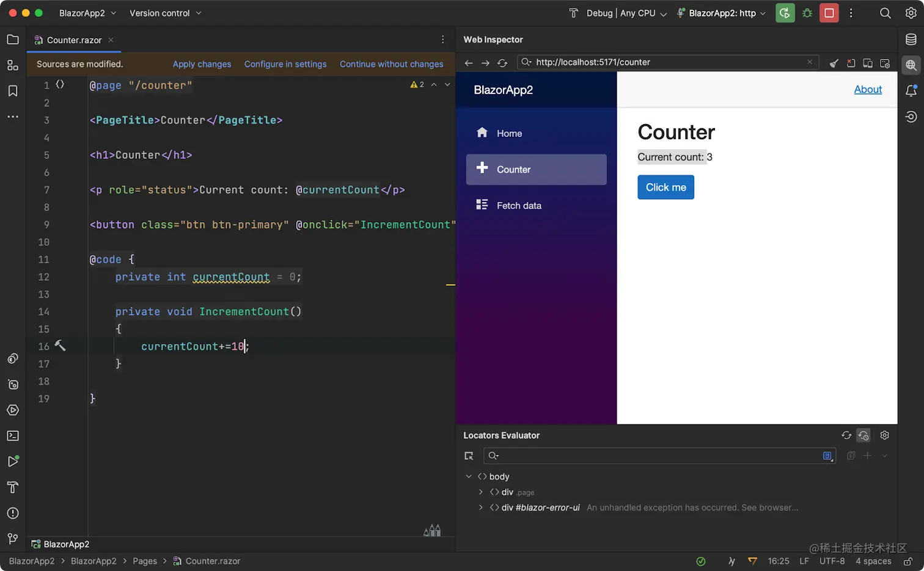This screenshot has width=924, height=571.
Task: Open the device emulation icon in Web Inspector
Action: point(868,62)
